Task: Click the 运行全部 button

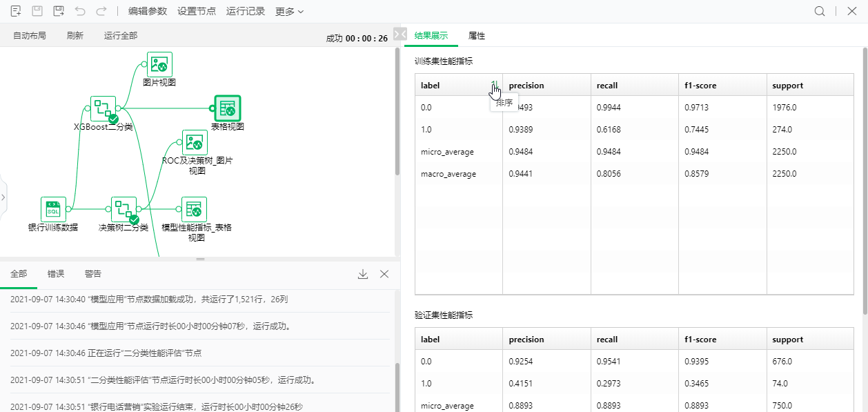Action: (121, 36)
